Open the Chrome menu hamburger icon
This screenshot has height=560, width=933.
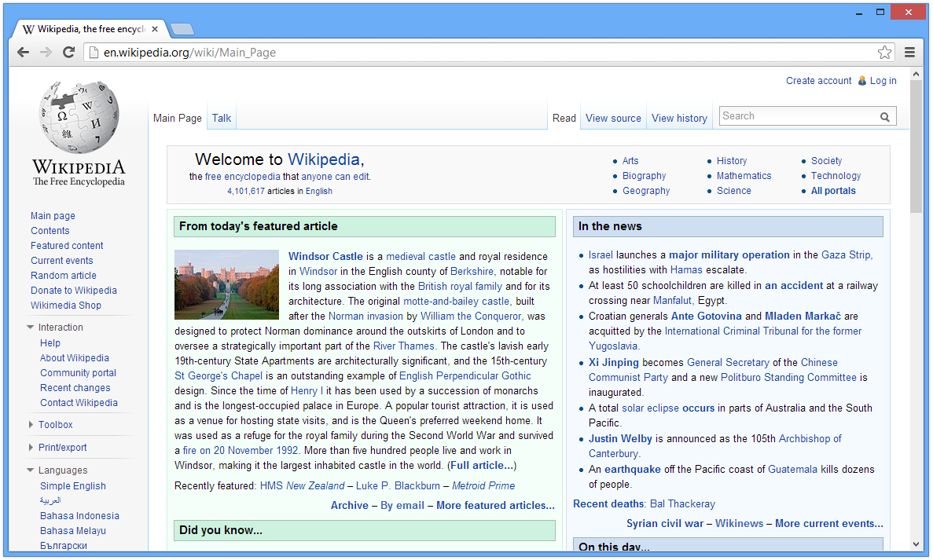click(x=909, y=53)
